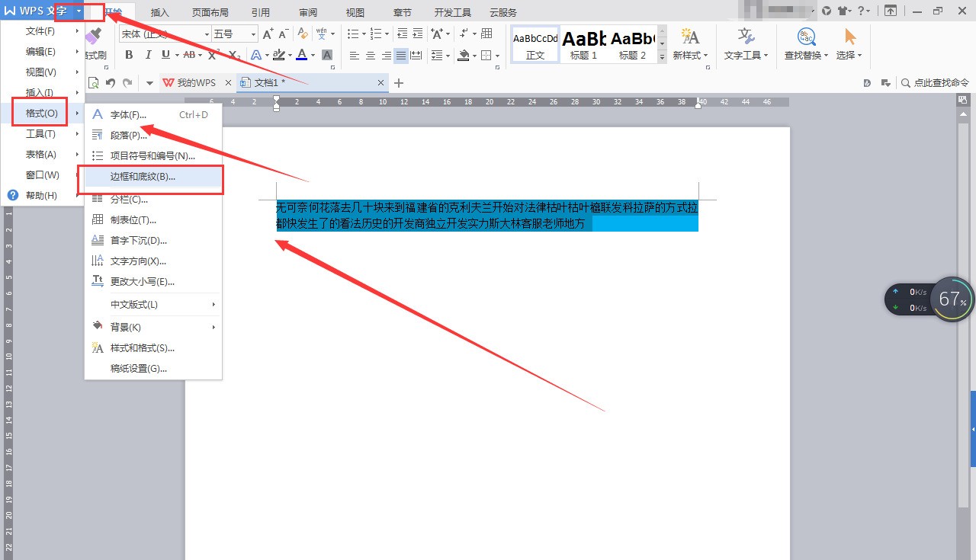
Task: Open print preview icon
Action: (94, 82)
